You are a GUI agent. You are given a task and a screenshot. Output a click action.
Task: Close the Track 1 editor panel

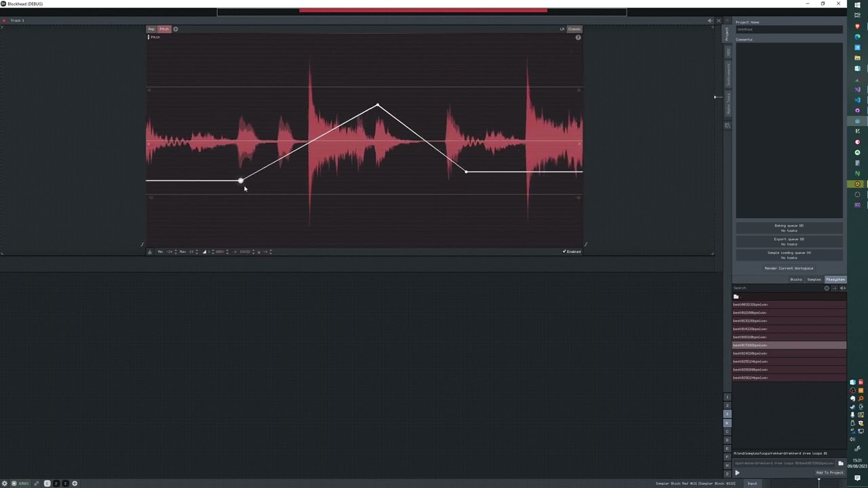pyautogui.click(x=719, y=20)
